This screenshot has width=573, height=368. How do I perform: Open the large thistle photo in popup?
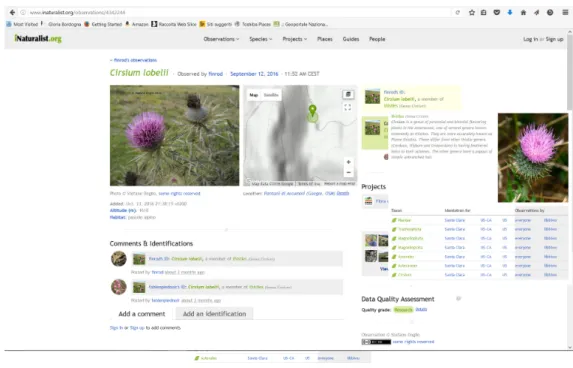[533, 158]
